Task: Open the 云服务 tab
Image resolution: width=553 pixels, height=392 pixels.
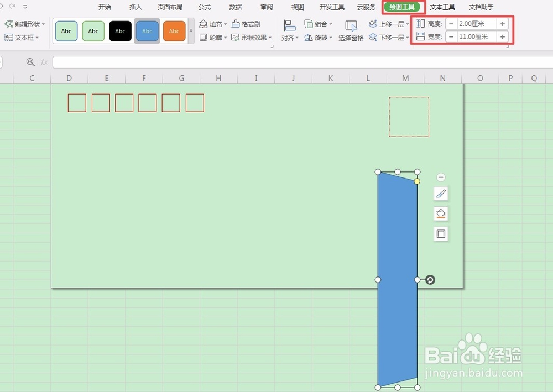Action: (366, 7)
